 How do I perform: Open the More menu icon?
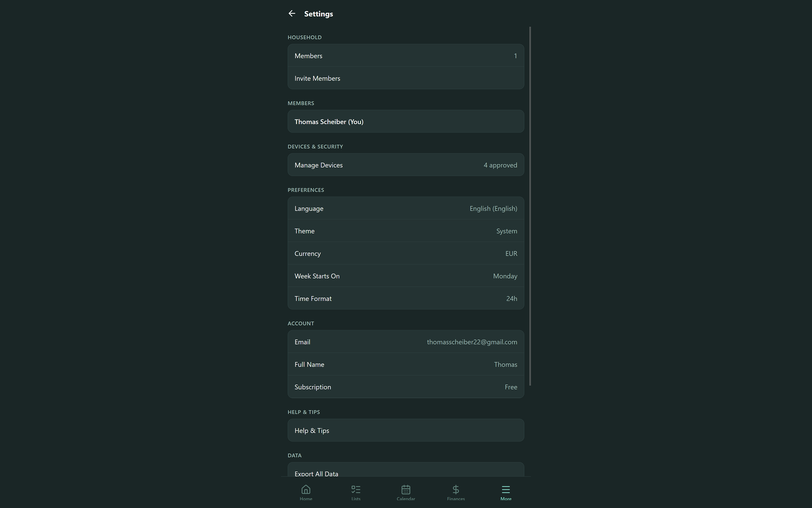[506, 489]
